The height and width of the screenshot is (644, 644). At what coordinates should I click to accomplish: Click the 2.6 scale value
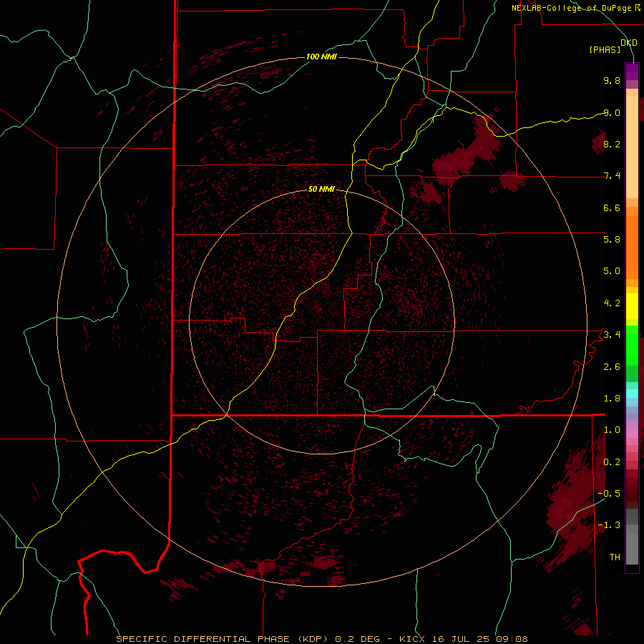(612, 367)
